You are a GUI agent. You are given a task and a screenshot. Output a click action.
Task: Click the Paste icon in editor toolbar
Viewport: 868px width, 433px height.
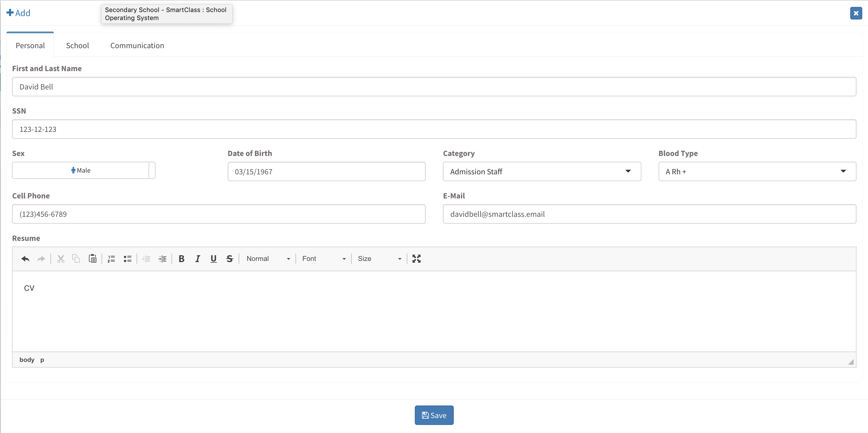[x=92, y=258]
